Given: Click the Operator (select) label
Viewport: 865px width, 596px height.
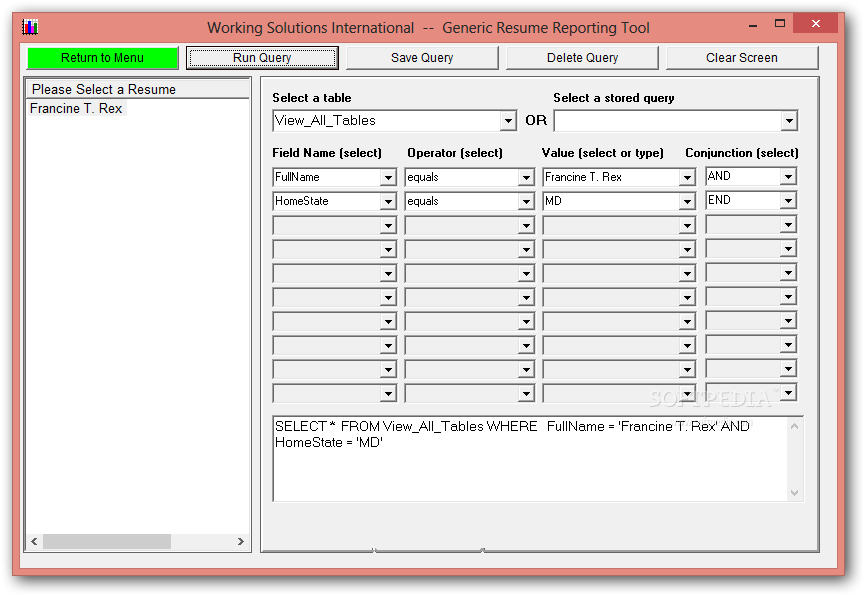Looking at the screenshot, I should point(455,153).
